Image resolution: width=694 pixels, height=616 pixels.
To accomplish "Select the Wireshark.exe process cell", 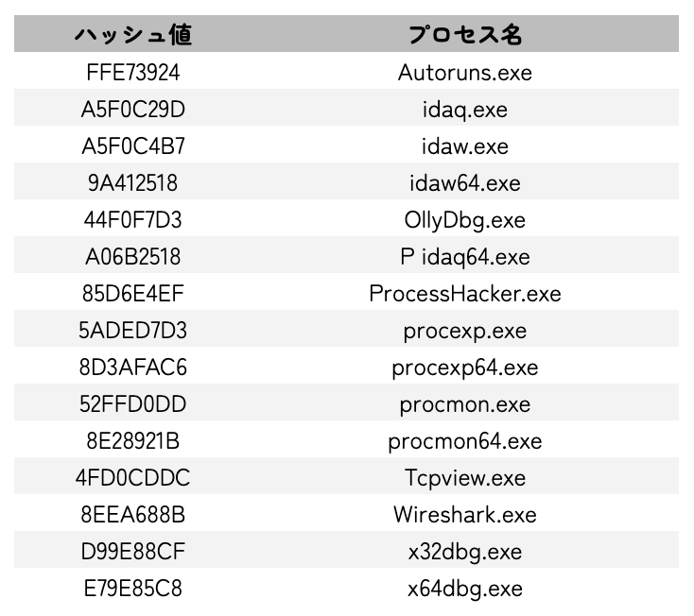I will pos(465,515).
